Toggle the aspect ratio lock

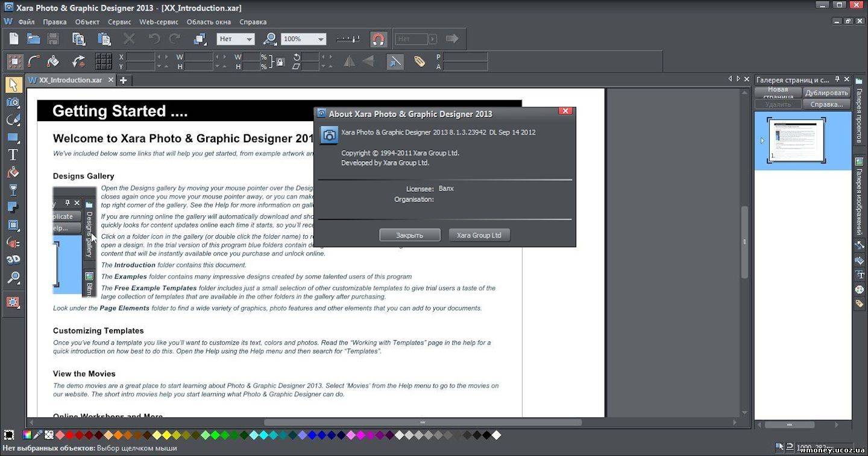(x=280, y=61)
